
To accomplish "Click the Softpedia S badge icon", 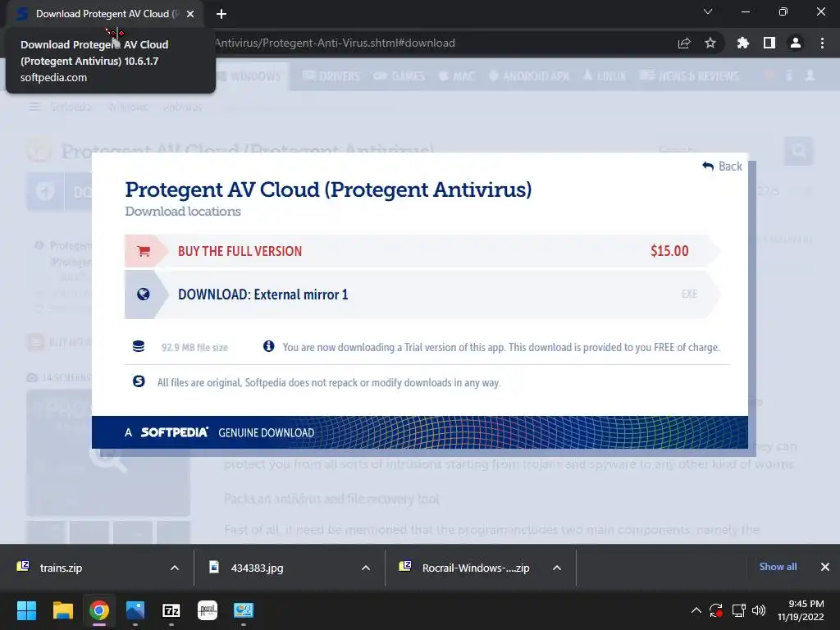I will pos(139,381).
